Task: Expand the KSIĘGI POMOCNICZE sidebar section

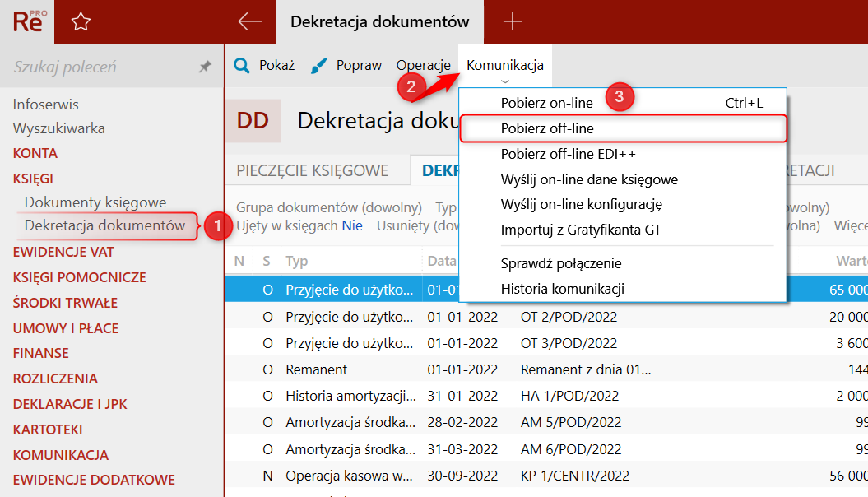Action: click(79, 277)
